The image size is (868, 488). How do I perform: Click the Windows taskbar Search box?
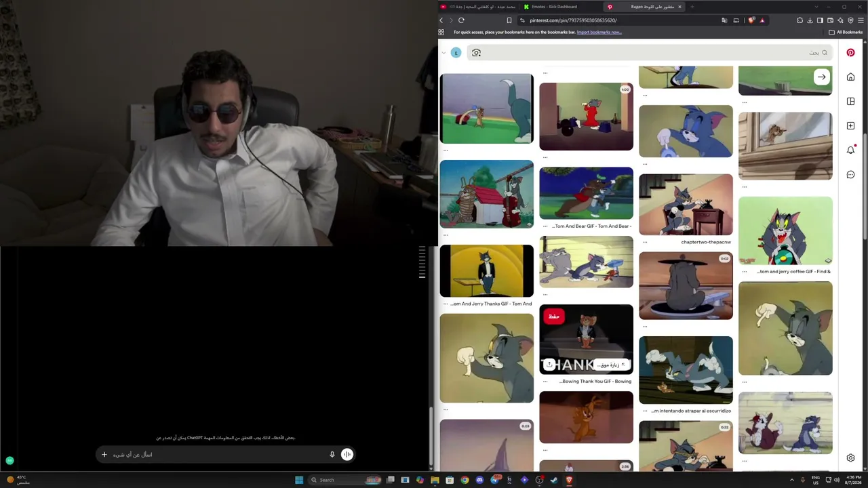click(x=344, y=480)
